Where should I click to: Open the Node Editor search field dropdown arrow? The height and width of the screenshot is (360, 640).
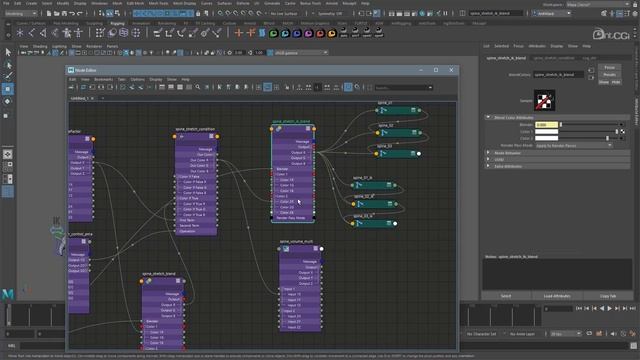[430, 87]
